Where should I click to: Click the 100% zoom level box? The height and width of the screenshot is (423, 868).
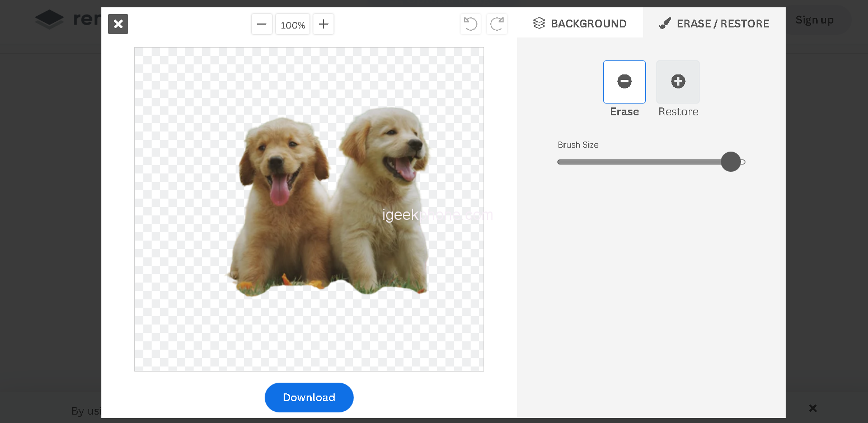(x=293, y=25)
